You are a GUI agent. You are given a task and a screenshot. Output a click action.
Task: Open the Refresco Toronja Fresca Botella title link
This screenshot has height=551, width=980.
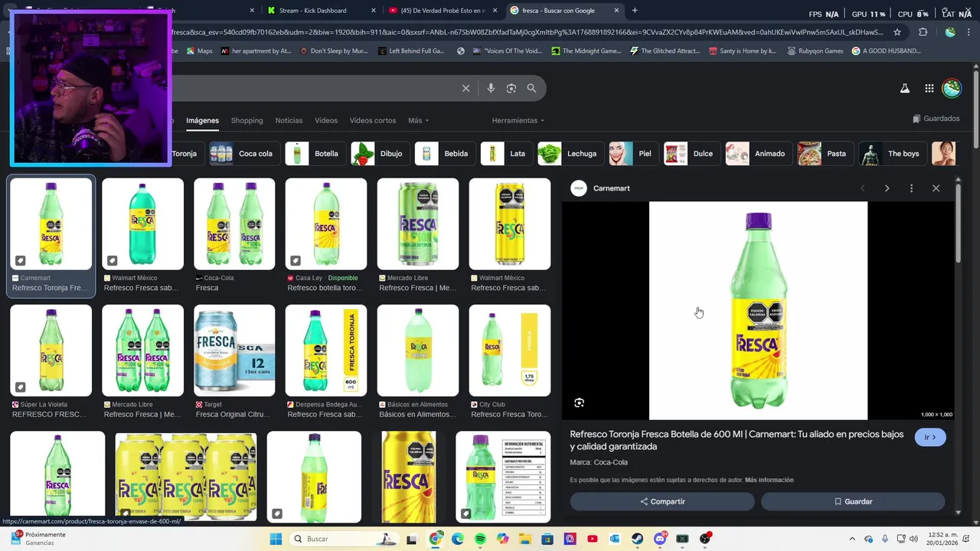coord(737,440)
